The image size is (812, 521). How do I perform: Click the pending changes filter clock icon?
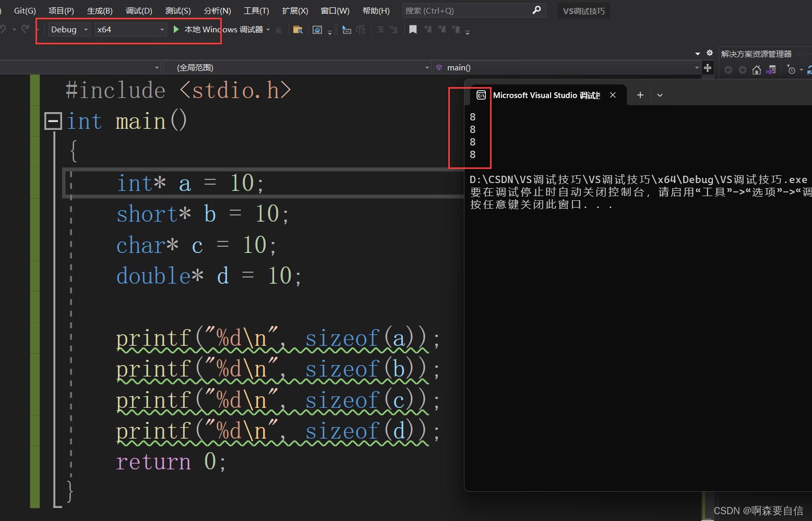(791, 70)
